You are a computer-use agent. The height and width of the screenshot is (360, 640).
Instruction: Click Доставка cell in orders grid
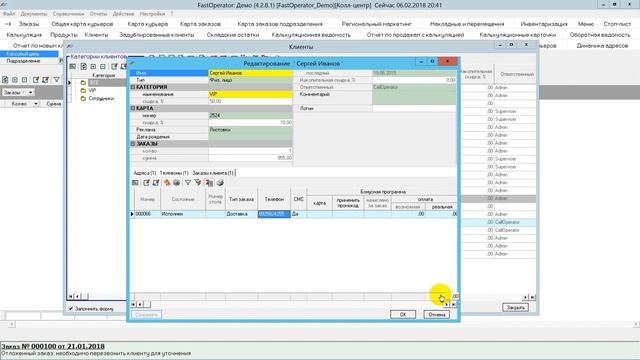point(241,214)
